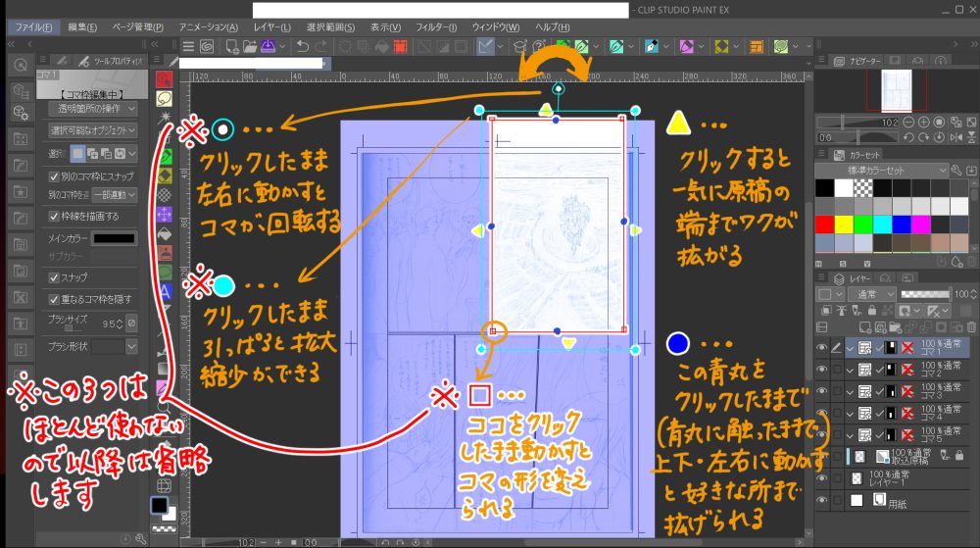The height and width of the screenshot is (548, 980).
Task: Expand the コマ4 layer folder arrow
Action: [850, 414]
